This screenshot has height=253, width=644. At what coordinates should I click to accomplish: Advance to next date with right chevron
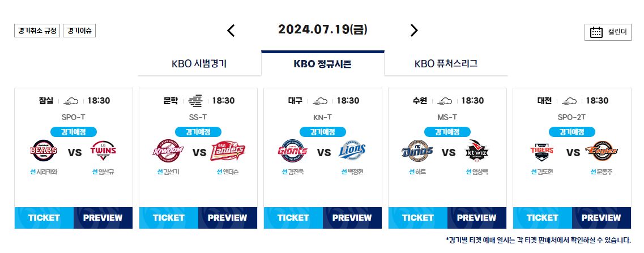[x=414, y=31]
